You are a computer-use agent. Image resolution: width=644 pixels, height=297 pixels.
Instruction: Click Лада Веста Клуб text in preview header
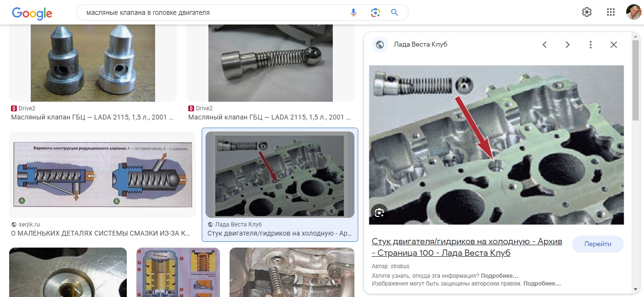(x=420, y=45)
